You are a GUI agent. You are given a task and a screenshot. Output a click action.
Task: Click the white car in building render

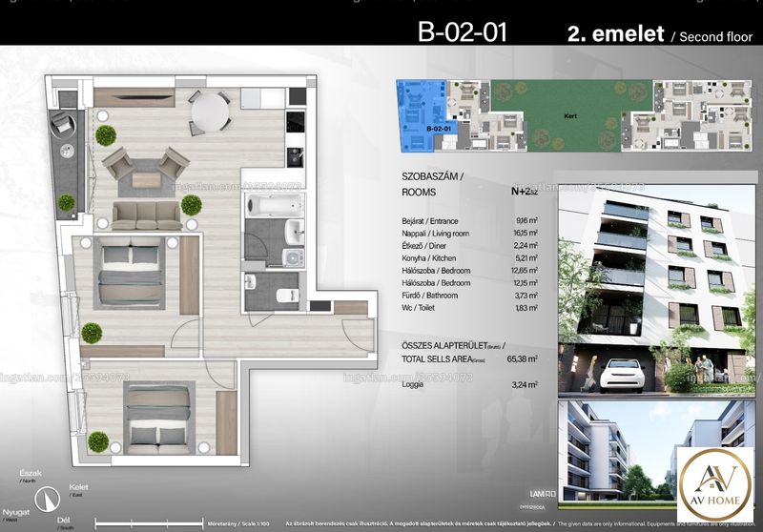pyautogui.click(x=619, y=375)
